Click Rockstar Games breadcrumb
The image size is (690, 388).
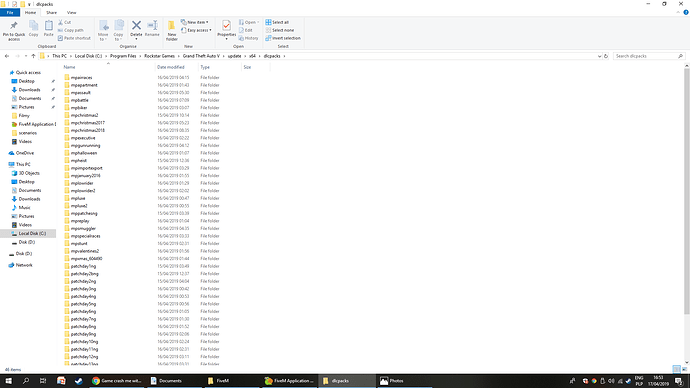(159, 56)
